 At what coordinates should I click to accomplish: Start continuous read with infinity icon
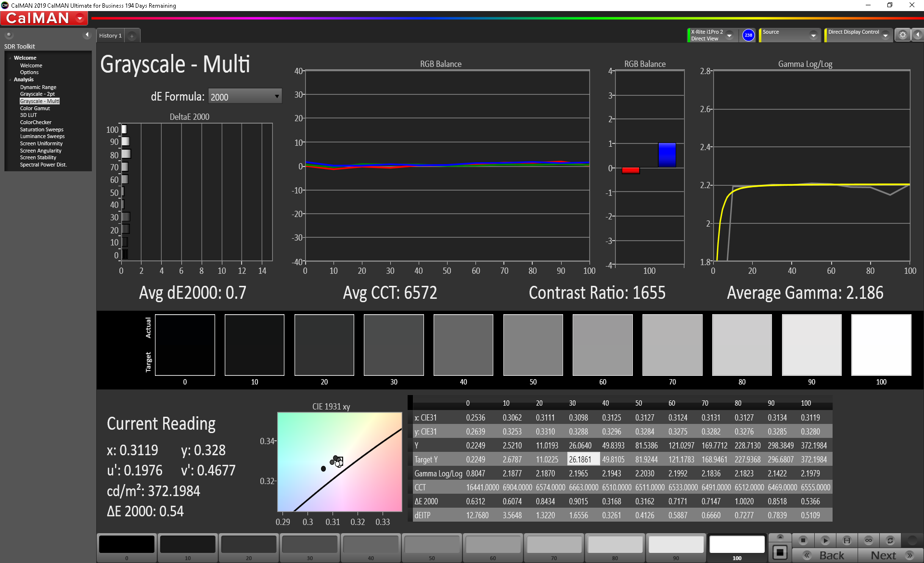click(869, 540)
